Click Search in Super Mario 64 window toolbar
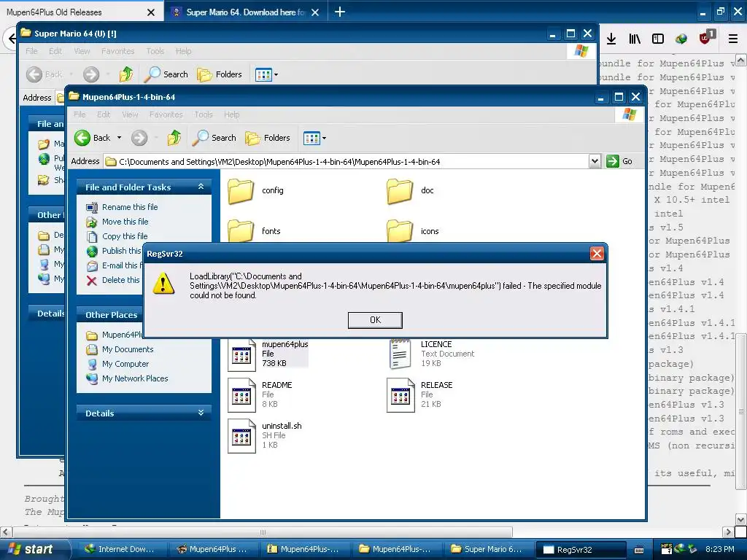The height and width of the screenshot is (560, 747). 166,74
